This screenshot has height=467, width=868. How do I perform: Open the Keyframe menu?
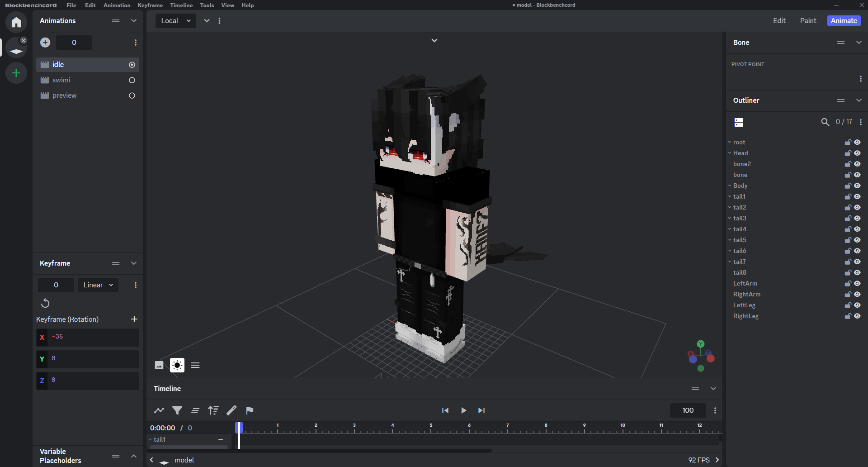click(x=150, y=5)
